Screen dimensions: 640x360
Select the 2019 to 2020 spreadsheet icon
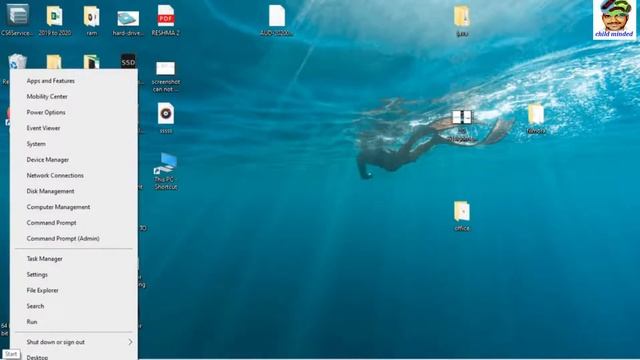55,20
